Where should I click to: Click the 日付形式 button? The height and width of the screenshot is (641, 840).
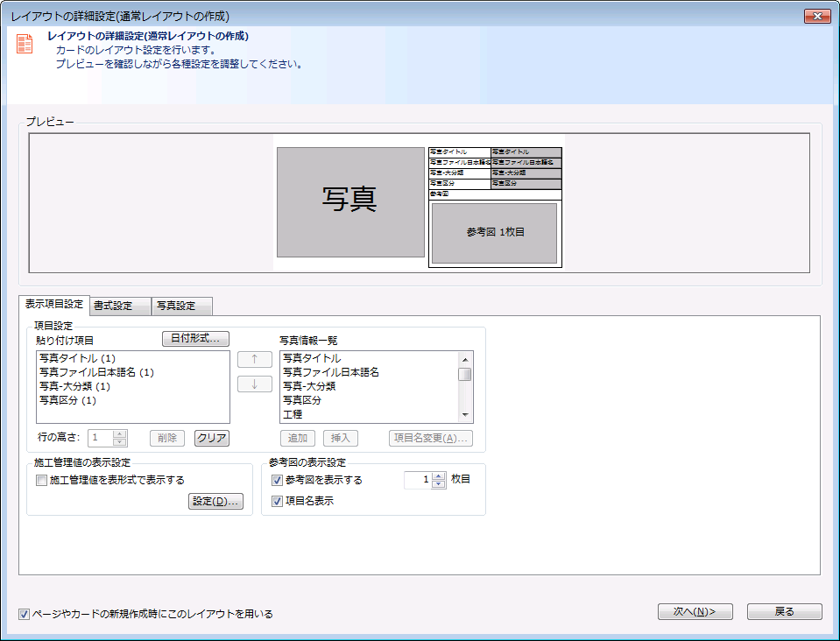click(195, 338)
